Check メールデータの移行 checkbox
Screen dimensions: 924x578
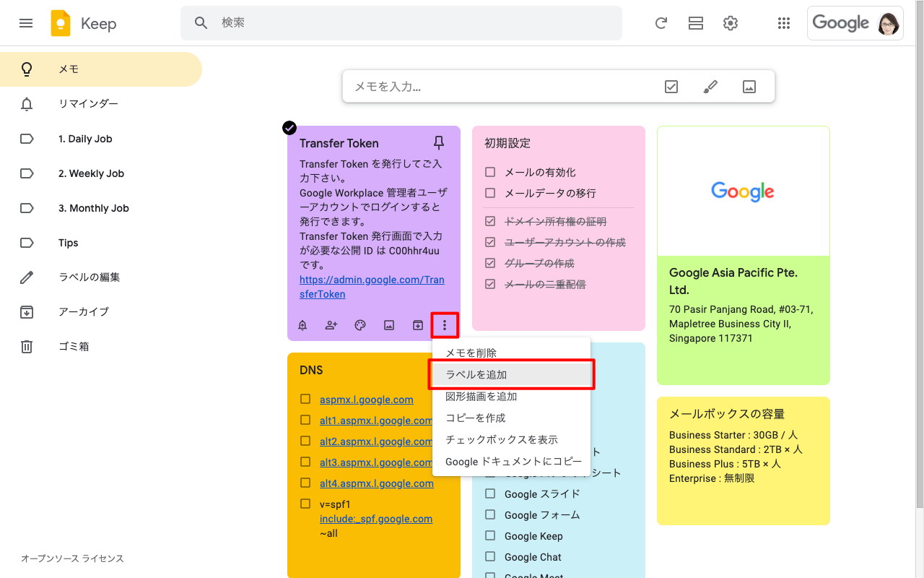click(490, 193)
